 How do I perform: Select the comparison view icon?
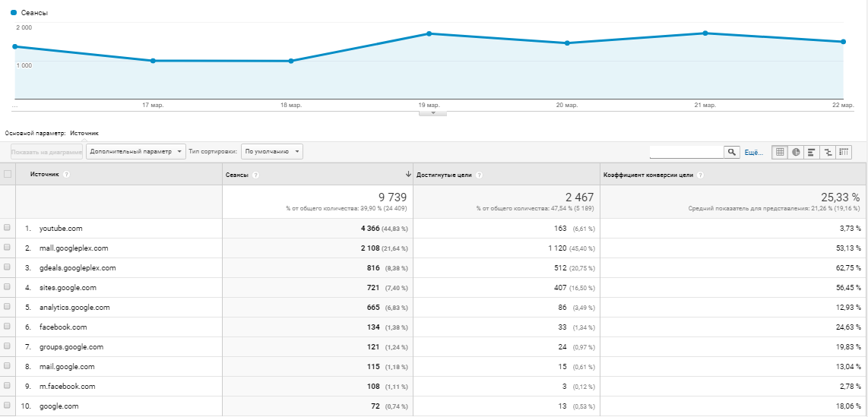(828, 152)
